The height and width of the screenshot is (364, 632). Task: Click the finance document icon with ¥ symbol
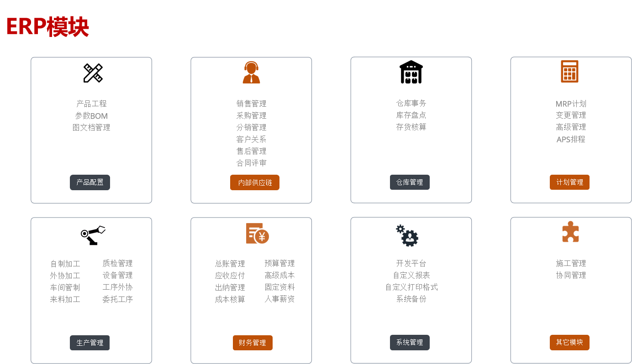(258, 234)
